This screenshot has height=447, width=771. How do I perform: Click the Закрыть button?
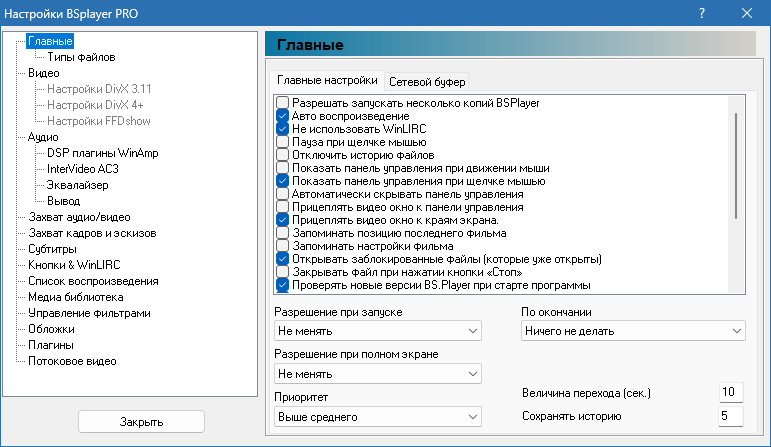141,422
